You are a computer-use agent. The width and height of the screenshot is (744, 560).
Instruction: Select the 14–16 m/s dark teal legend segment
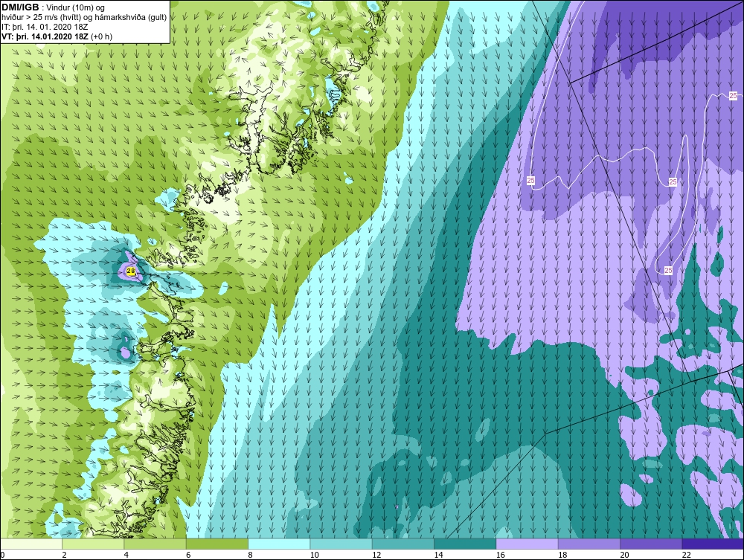click(x=465, y=544)
